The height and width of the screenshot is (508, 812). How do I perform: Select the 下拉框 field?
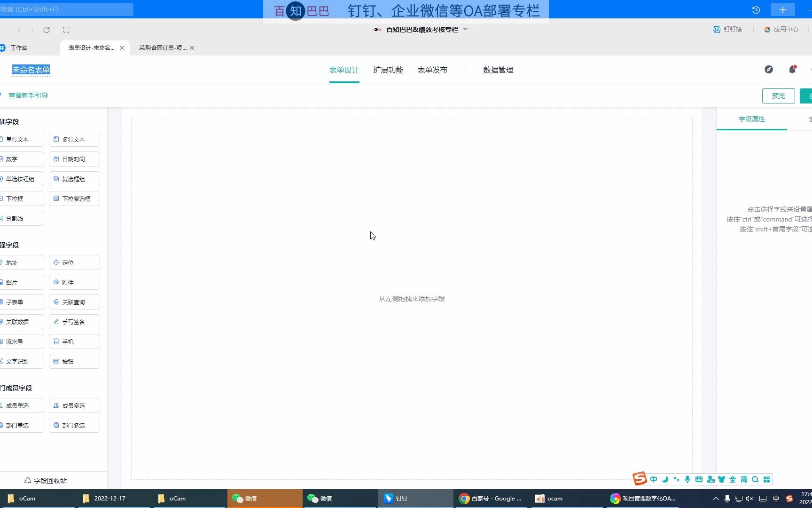(21, 198)
